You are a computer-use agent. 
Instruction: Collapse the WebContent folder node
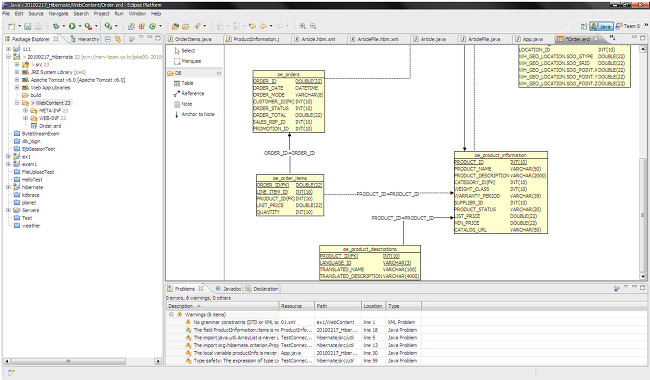(x=17, y=103)
